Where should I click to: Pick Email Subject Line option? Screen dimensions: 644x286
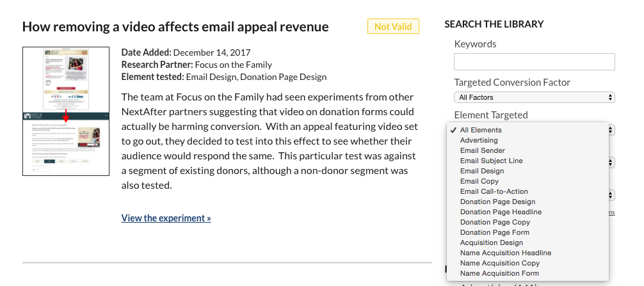(x=527, y=161)
